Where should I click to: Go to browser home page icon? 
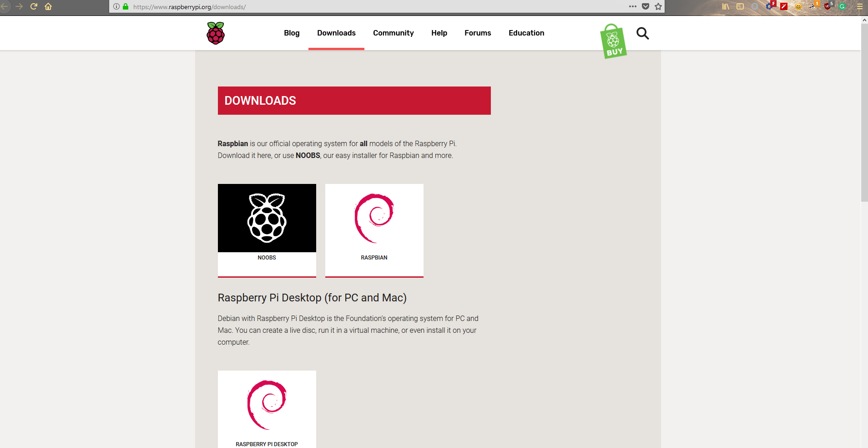point(48,6)
